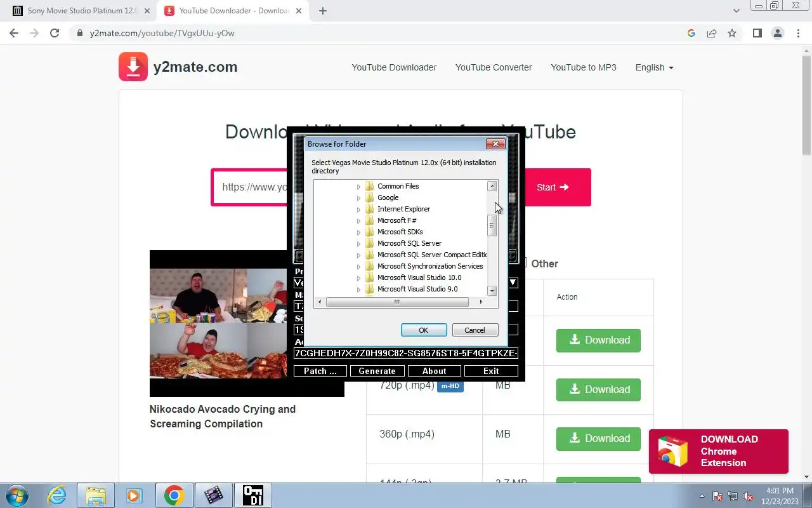The height and width of the screenshot is (508, 812).
Task: Bookmark this tab with the star icon
Action: [x=732, y=33]
